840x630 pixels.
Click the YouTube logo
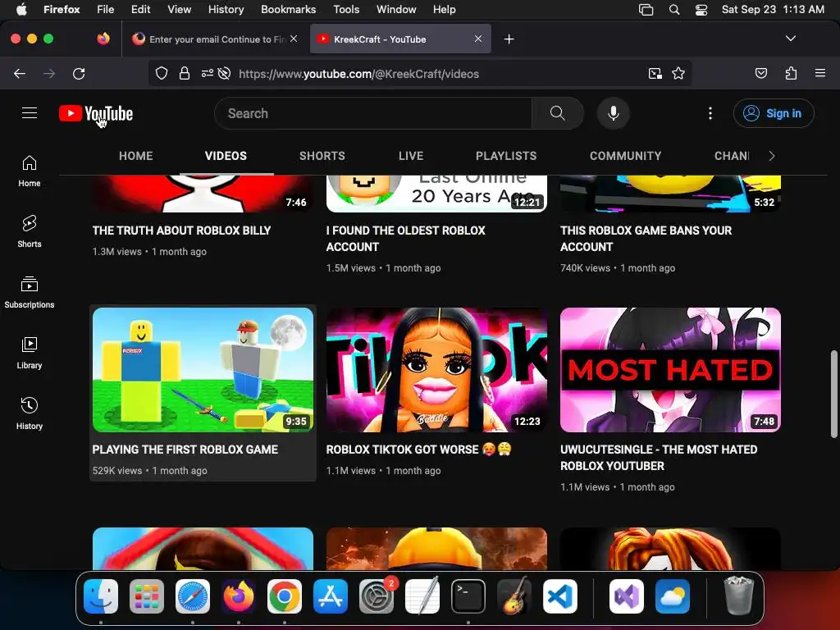[96, 113]
